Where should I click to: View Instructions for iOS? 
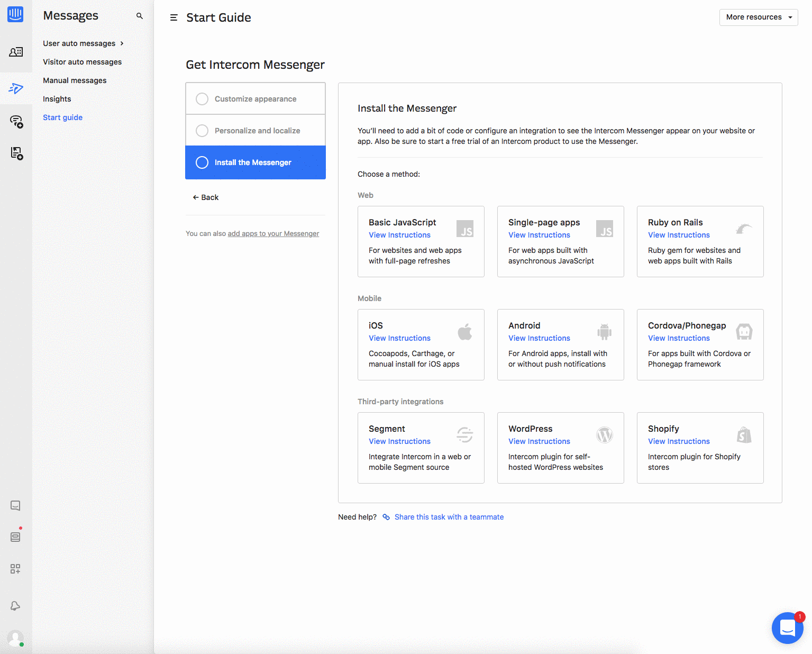point(400,338)
